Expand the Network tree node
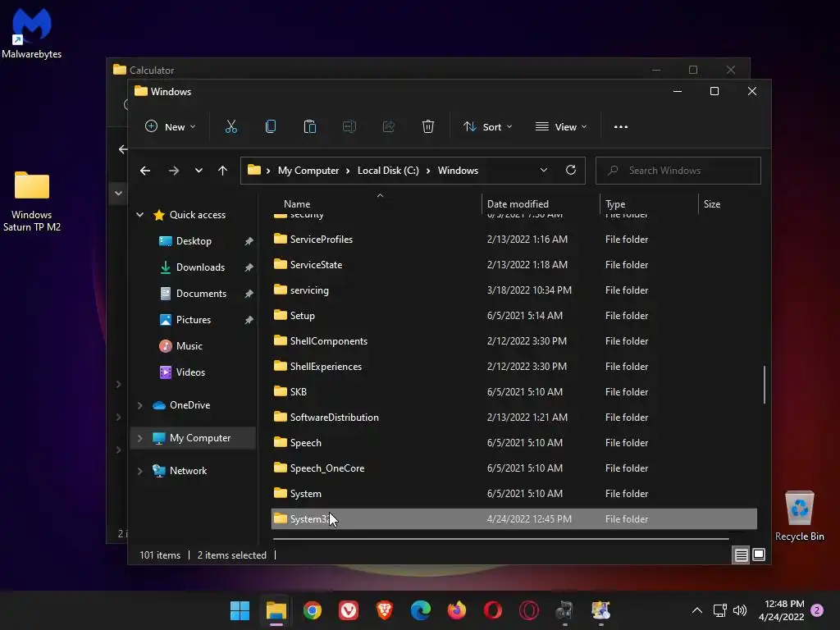Viewport: 840px width, 630px height. point(139,471)
